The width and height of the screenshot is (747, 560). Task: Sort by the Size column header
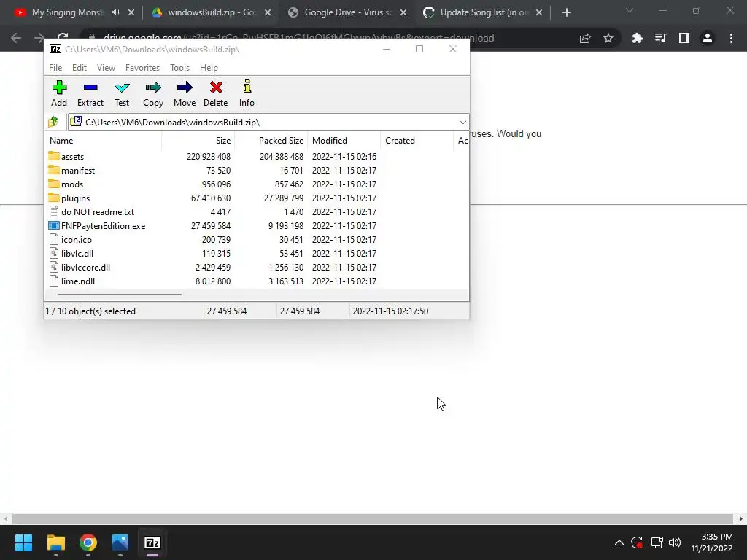click(198, 141)
